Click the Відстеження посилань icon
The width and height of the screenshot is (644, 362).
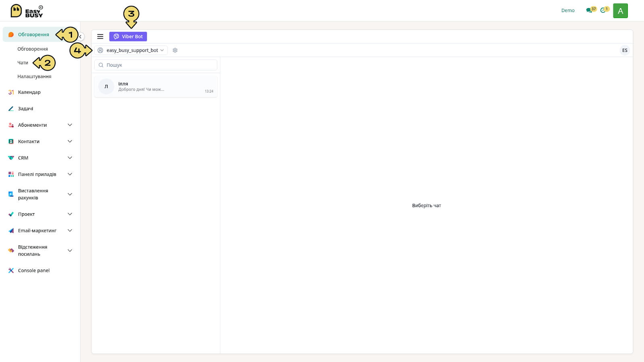pos(11,251)
